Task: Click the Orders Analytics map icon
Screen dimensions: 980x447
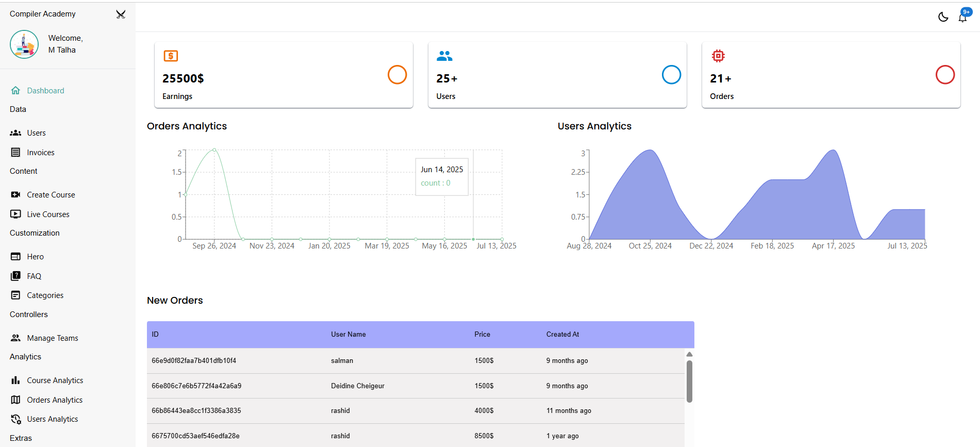Action: (16, 400)
